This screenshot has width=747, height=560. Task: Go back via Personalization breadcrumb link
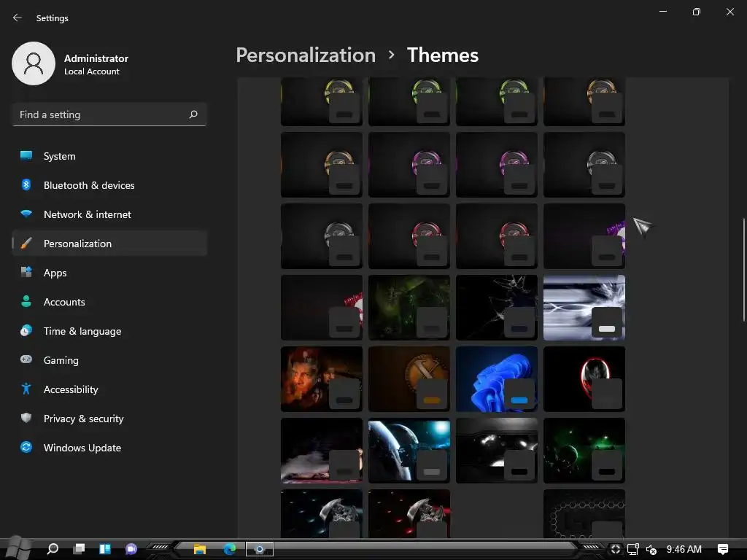pyautogui.click(x=306, y=55)
